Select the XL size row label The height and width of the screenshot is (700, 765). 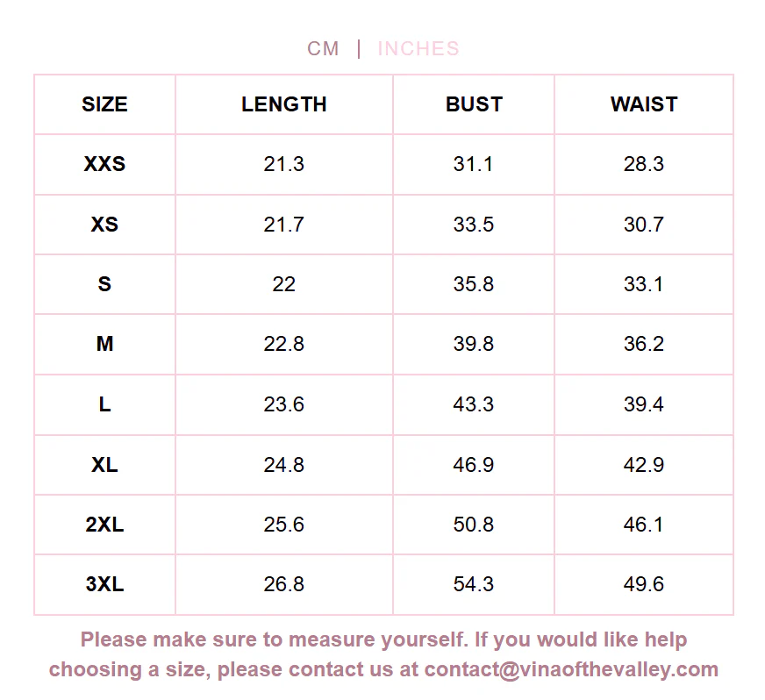pos(104,465)
